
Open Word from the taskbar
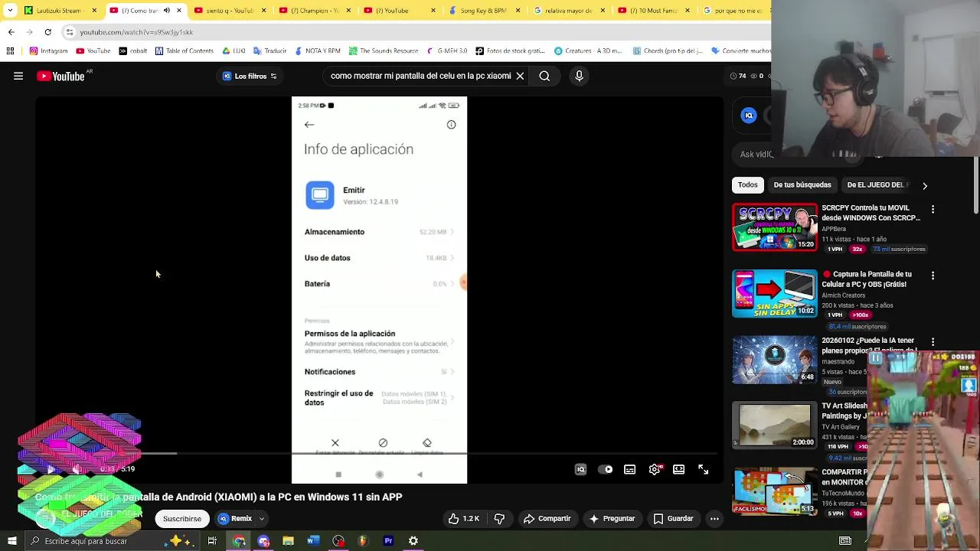313,541
